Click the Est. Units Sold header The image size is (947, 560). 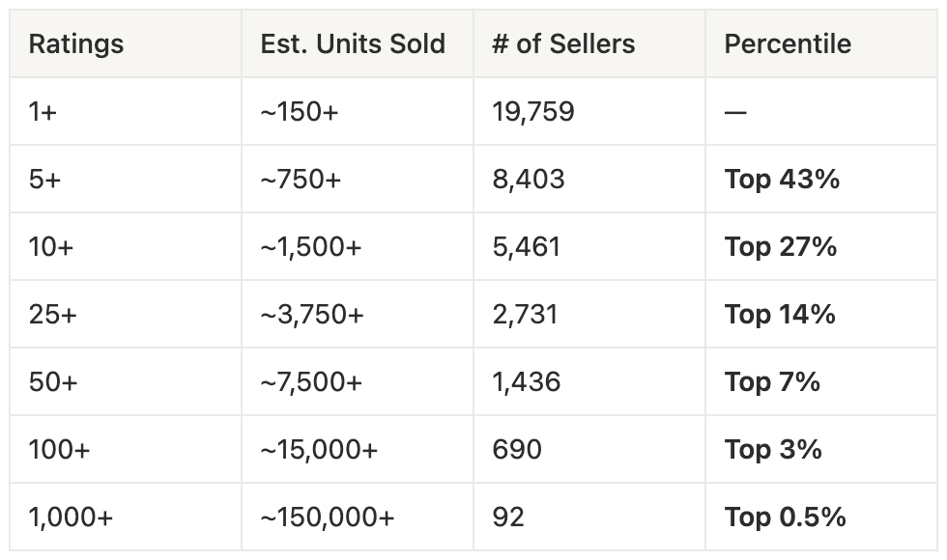click(x=353, y=44)
